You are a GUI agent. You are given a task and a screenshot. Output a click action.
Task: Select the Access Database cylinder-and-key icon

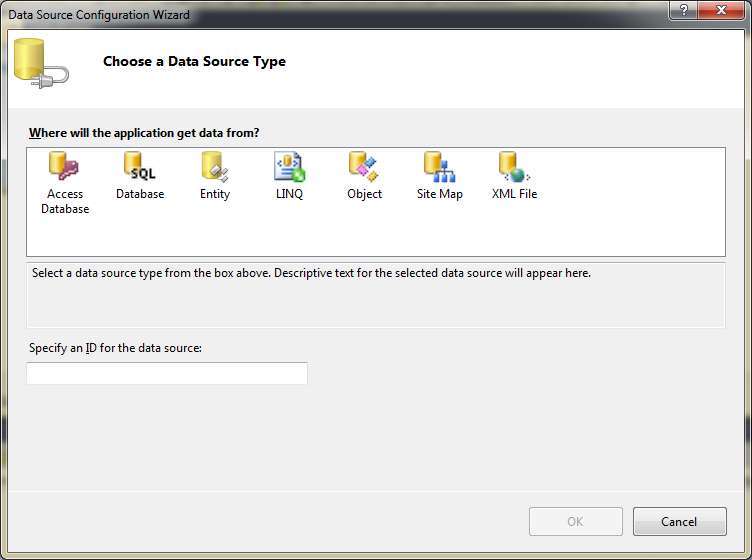64,166
